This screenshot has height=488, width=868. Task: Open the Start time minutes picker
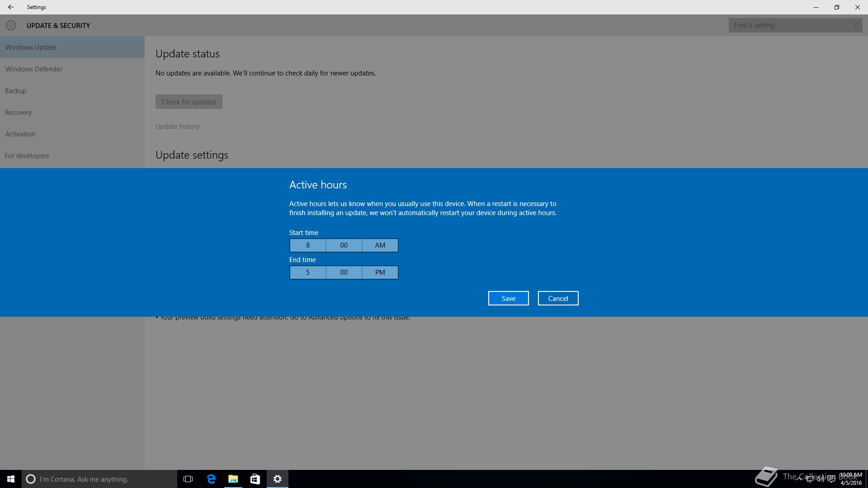(x=344, y=245)
